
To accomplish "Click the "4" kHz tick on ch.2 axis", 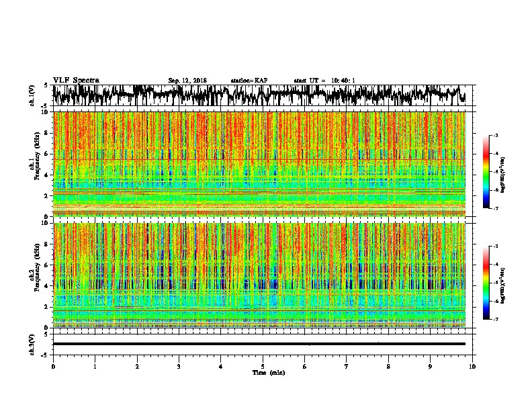I will tap(48, 286).
